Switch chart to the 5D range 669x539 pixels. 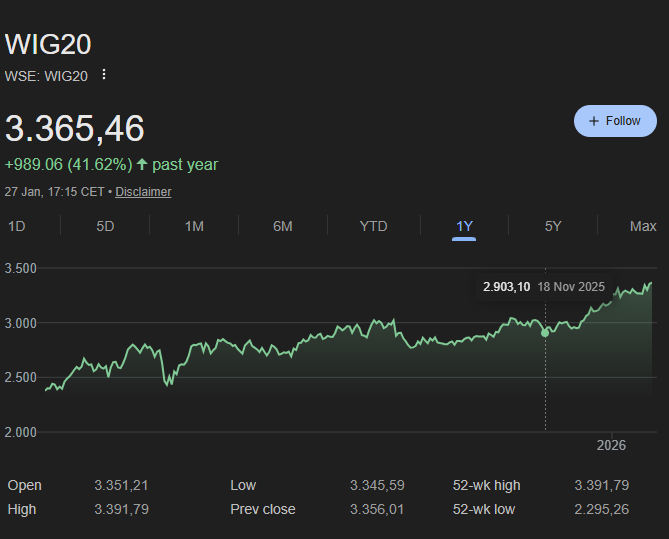[105, 226]
